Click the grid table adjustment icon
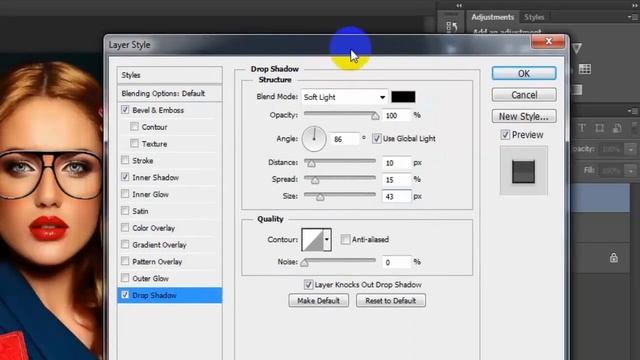The width and height of the screenshot is (640, 360). pyautogui.click(x=584, y=69)
